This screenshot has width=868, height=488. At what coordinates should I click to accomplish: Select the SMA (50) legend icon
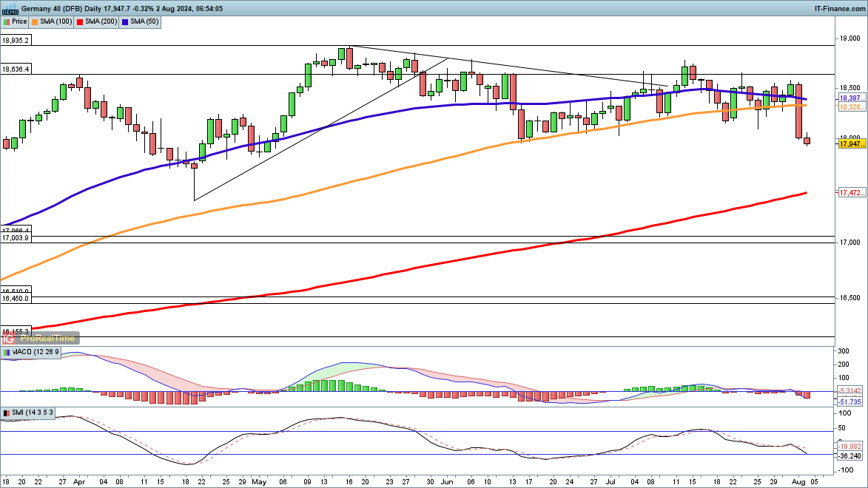pyautogui.click(x=124, y=21)
